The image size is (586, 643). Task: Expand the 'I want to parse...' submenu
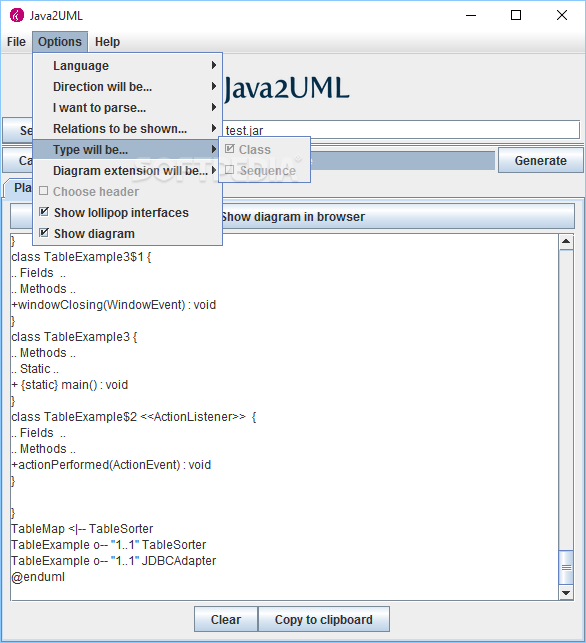(x=128, y=107)
